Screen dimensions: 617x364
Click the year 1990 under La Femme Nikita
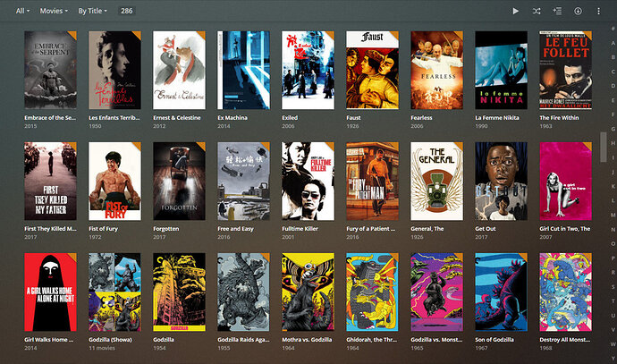(481, 126)
